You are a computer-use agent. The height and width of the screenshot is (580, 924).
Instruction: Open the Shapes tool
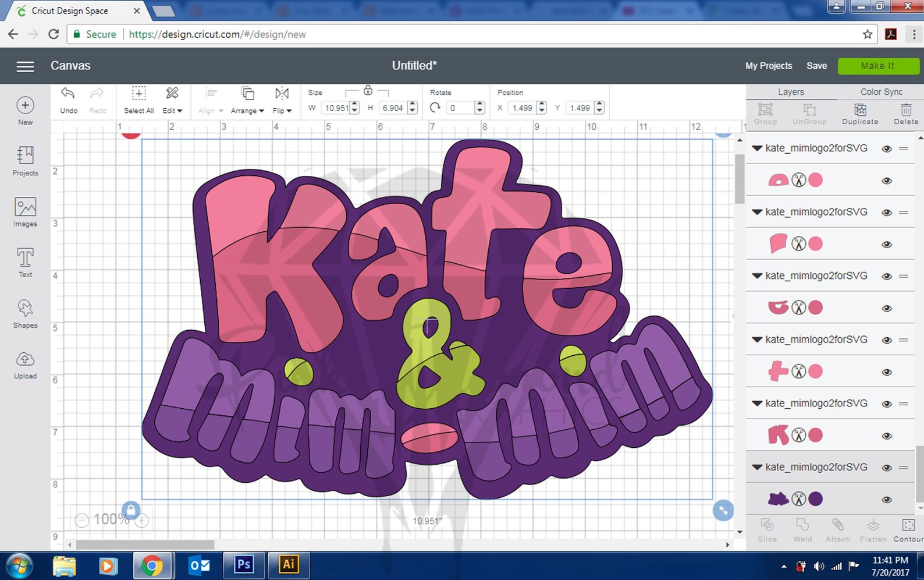pyautogui.click(x=25, y=313)
